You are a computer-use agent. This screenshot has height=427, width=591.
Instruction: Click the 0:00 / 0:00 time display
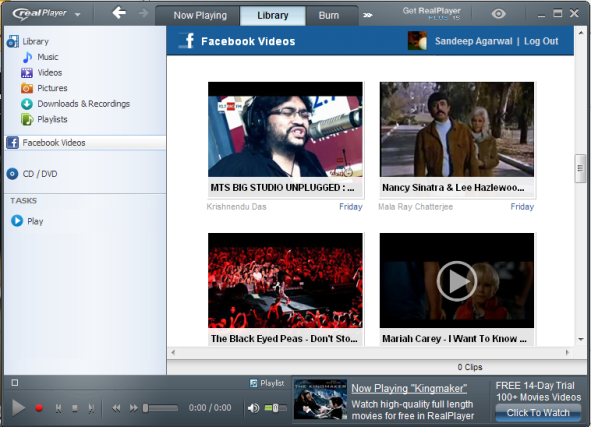coord(210,408)
